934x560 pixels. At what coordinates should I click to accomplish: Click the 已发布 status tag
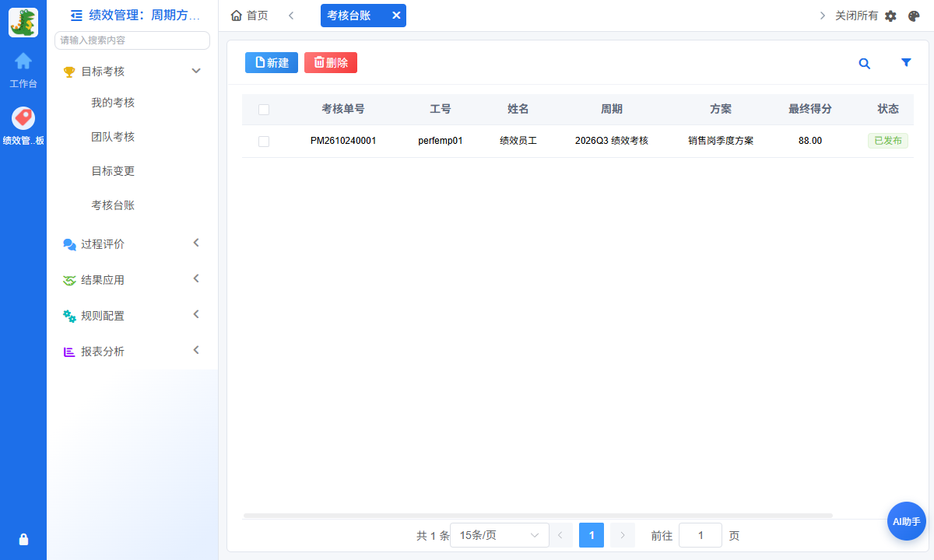coord(888,141)
